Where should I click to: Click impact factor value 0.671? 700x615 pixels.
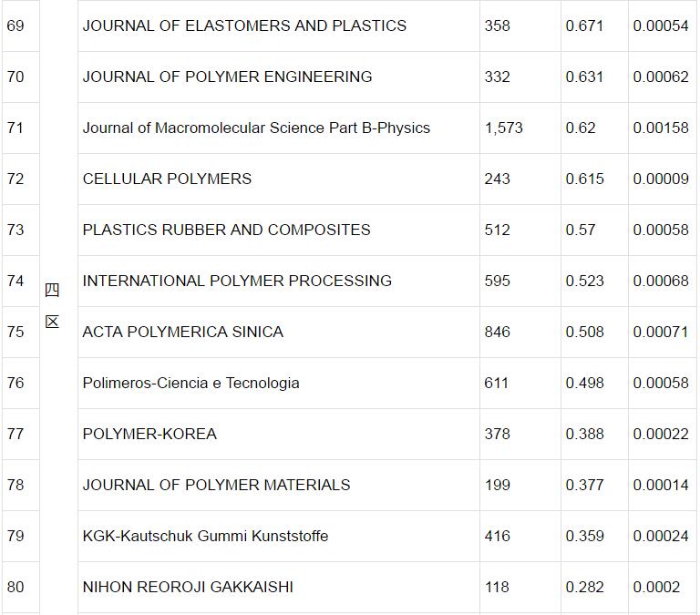coord(584,26)
